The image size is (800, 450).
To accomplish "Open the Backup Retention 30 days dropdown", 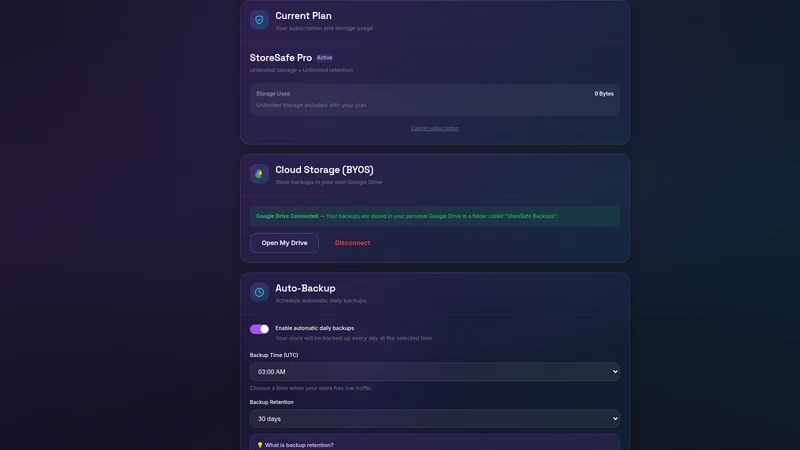I will 435,418.
